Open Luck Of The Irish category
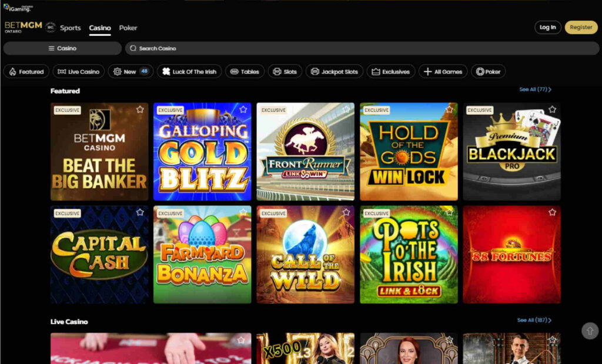This screenshot has width=602, height=364. [189, 71]
